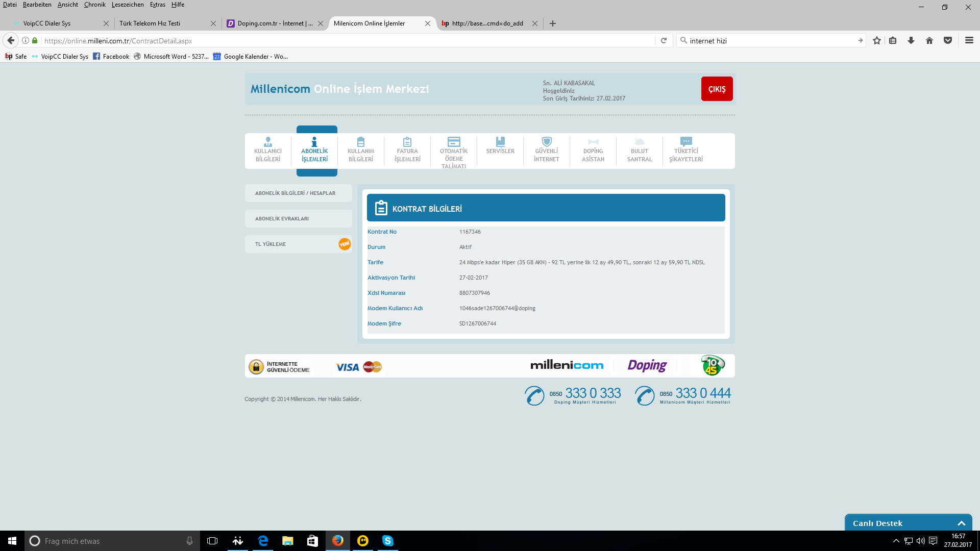Open Doping Asistan icon

(593, 142)
